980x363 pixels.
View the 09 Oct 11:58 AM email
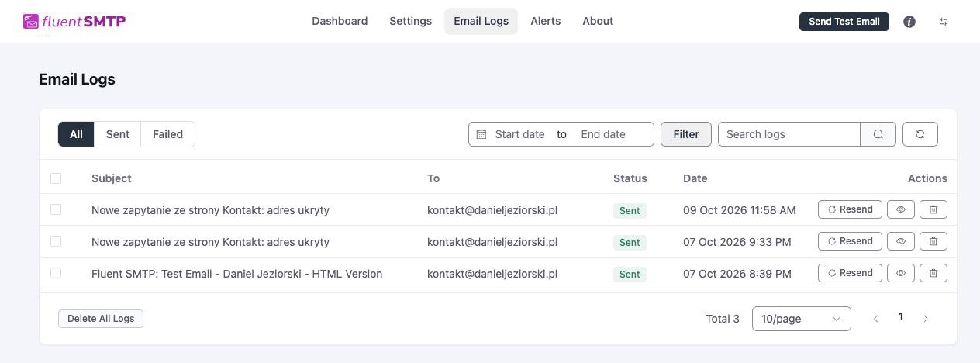[x=901, y=209]
